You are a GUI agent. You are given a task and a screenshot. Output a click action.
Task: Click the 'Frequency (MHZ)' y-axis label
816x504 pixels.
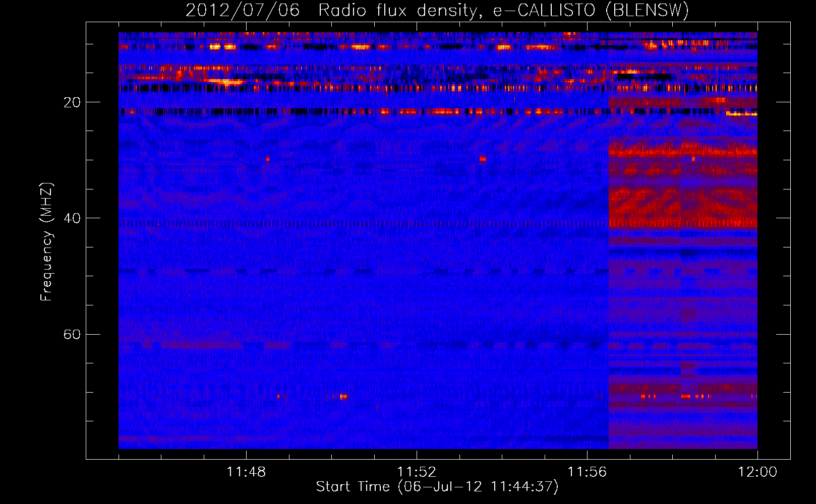point(46,242)
